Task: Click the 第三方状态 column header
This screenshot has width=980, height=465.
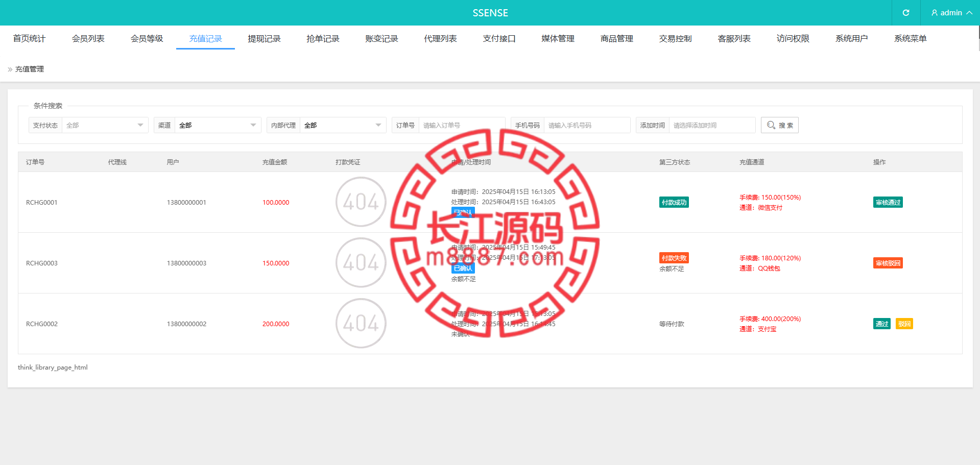Action: pos(675,162)
